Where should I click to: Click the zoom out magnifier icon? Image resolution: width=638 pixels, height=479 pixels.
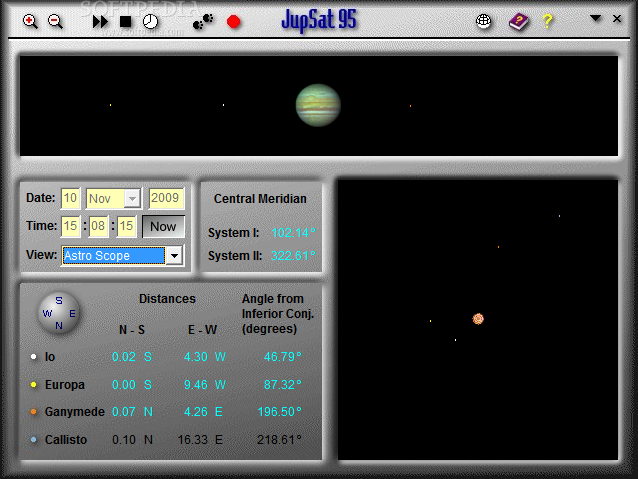coord(55,21)
